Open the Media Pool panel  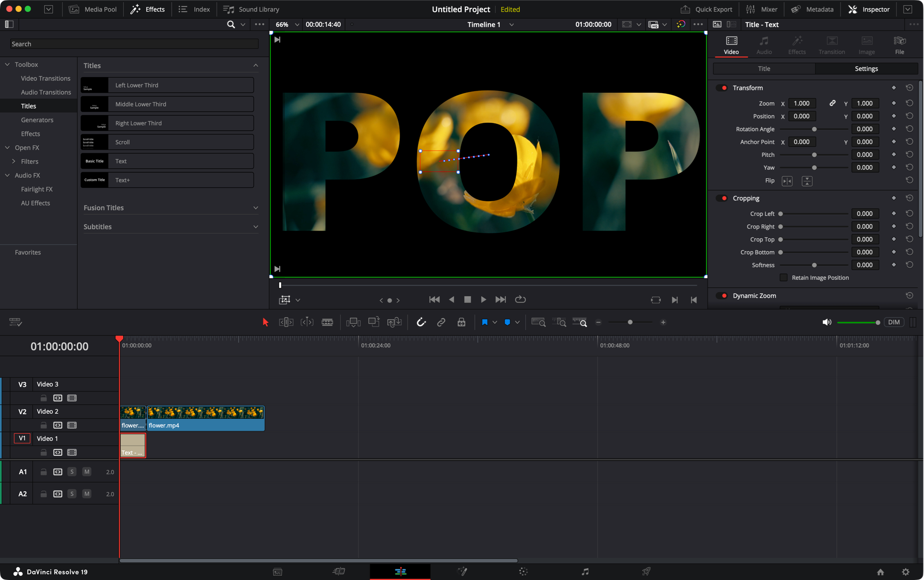(x=92, y=9)
